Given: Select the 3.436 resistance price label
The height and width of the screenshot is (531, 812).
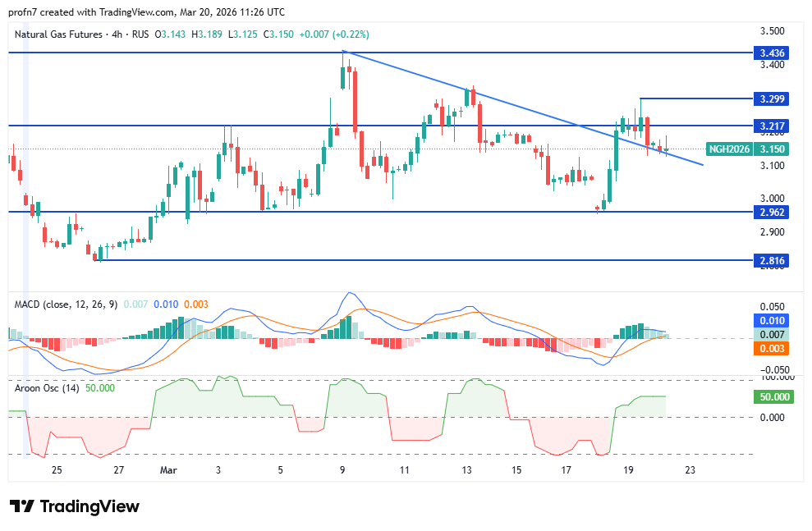Looking at the screenshot, I should click(x=773, y=53).
